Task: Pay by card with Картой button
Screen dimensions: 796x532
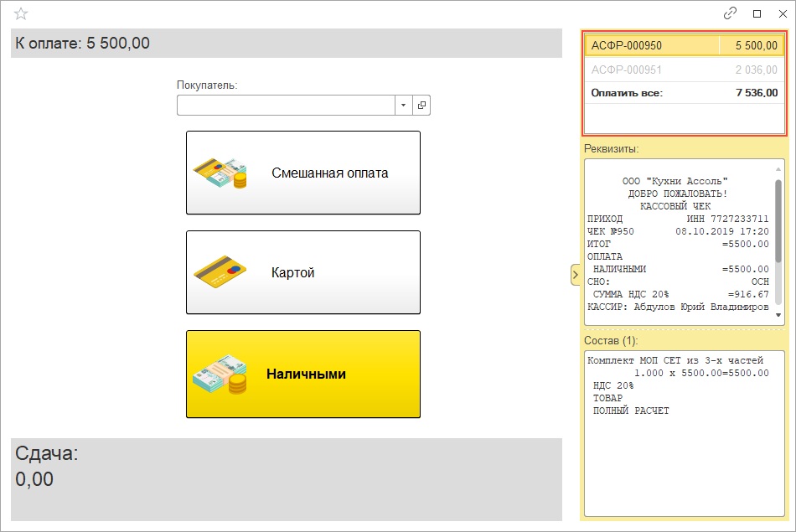Action: (303, 272)
